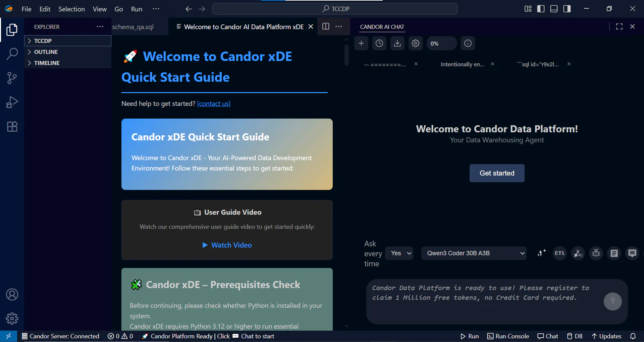
Task: Click Updates in the status bar
Action: (x=606, y=336)
